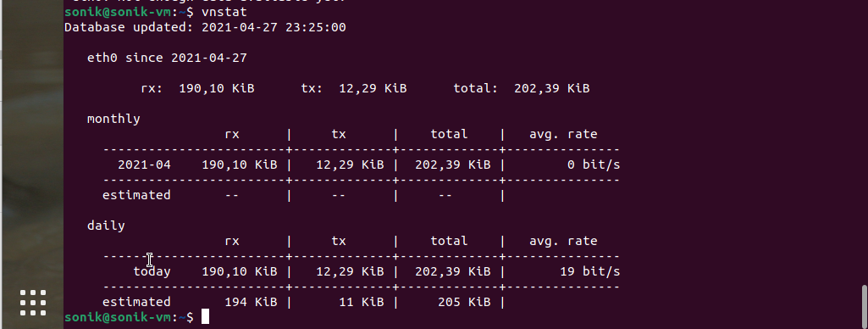The image size is (868, 329).
Task: Click the 'tx:' label in the summary line
Action: (x=312, y=89)
